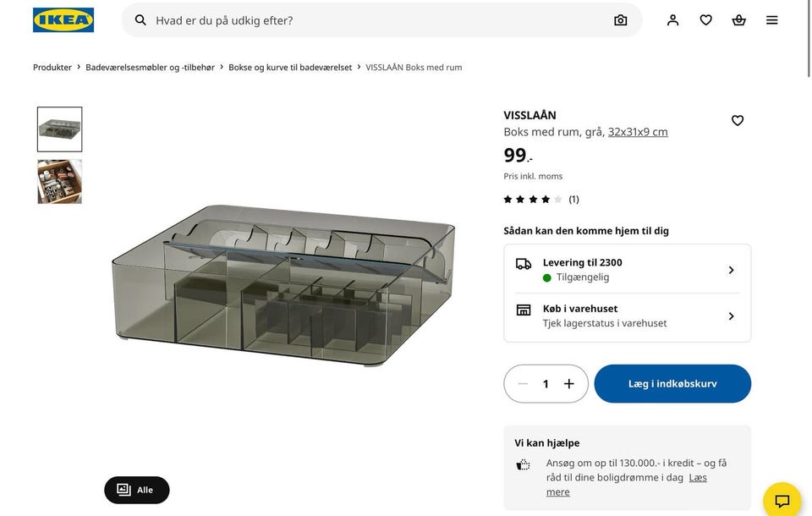812x516 pixels.
Task: Open the user profile icon
Action: tap(672, 20)
